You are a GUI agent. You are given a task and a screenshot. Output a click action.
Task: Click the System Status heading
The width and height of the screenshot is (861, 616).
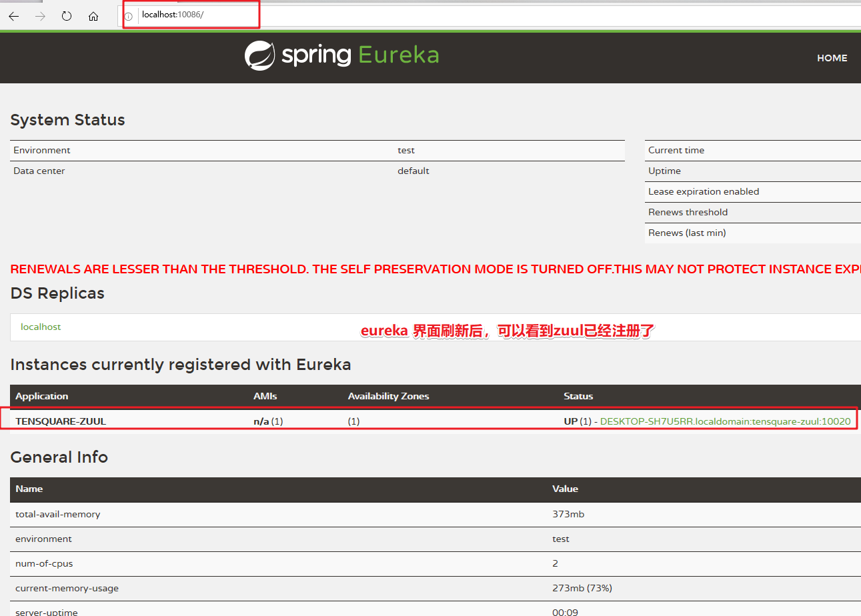[67, 120]
